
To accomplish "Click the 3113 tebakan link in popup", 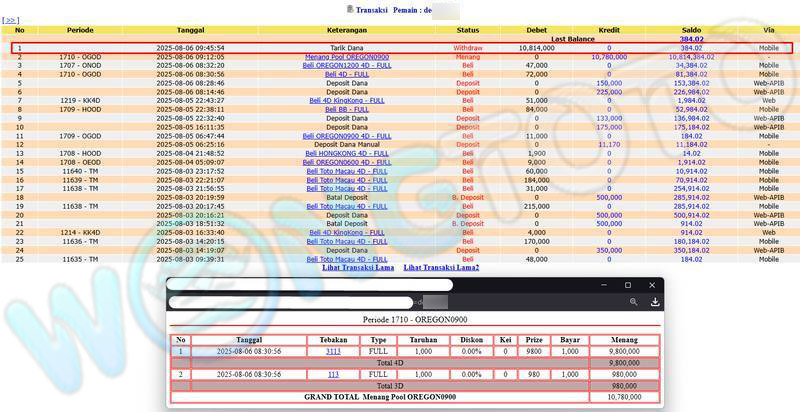I will [x=333, y=351].
